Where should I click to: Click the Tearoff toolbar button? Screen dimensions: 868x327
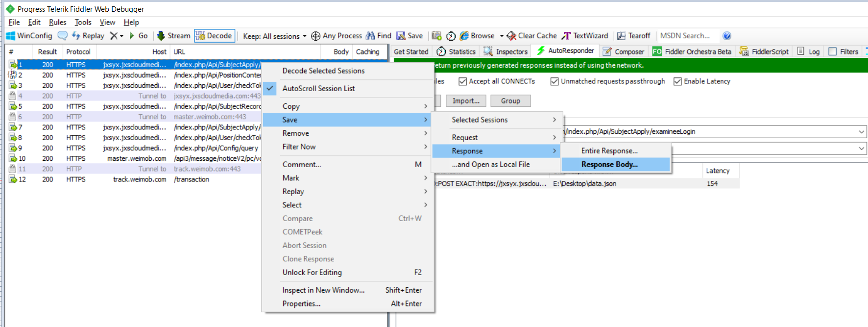coord(634,36)
